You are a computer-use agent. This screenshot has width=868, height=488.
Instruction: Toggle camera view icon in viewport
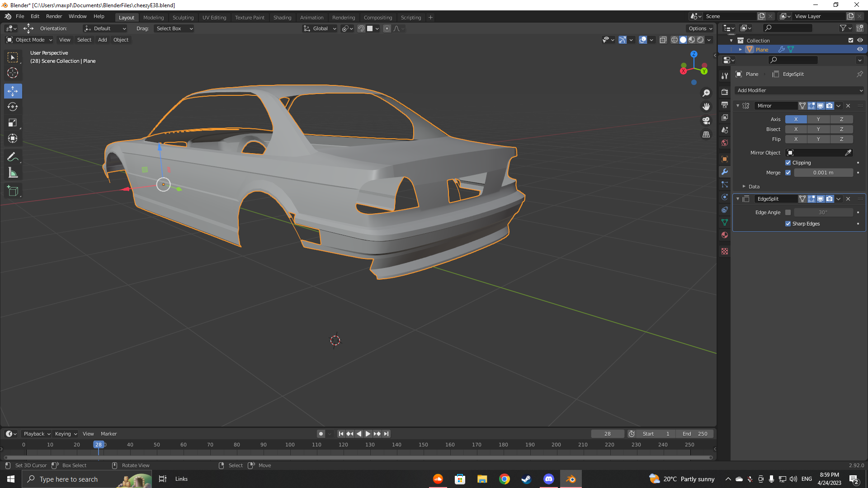(706, 121)
